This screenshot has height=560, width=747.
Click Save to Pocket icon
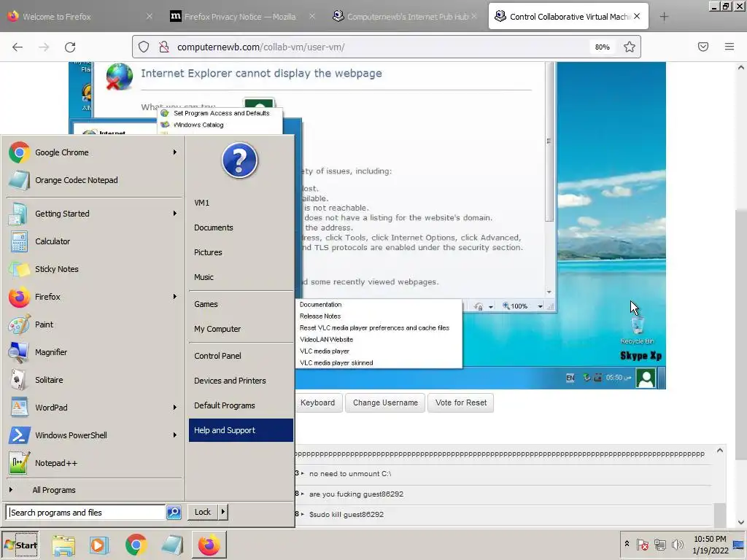(x=703, y=47)
